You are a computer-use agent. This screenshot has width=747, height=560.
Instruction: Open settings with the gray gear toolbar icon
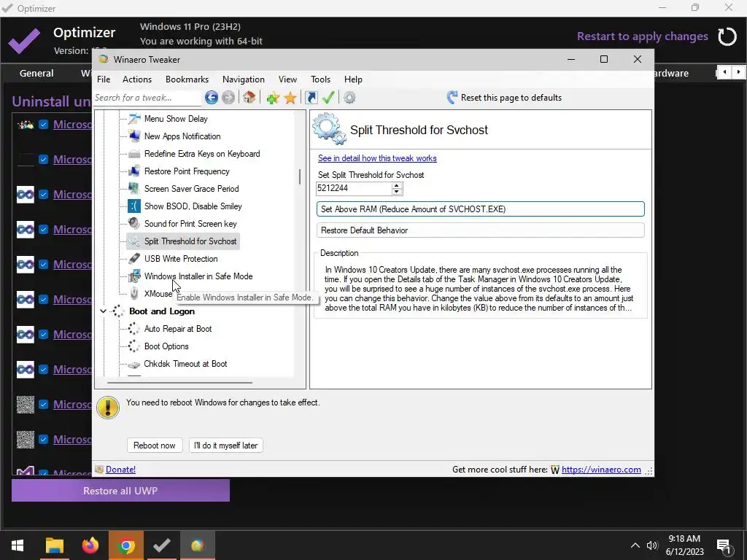[x=349, y=98]
